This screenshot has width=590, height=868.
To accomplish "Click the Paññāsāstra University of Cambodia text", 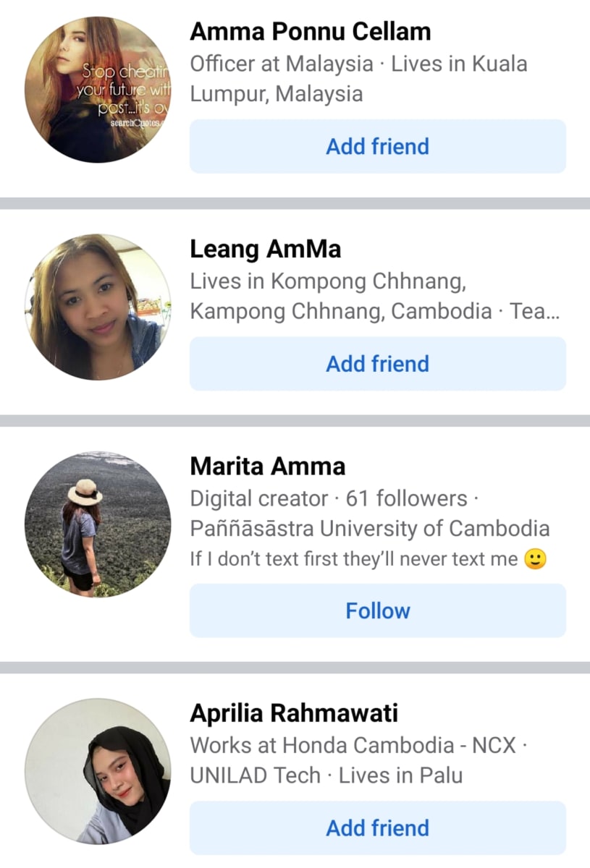I will tap(370, 529).
